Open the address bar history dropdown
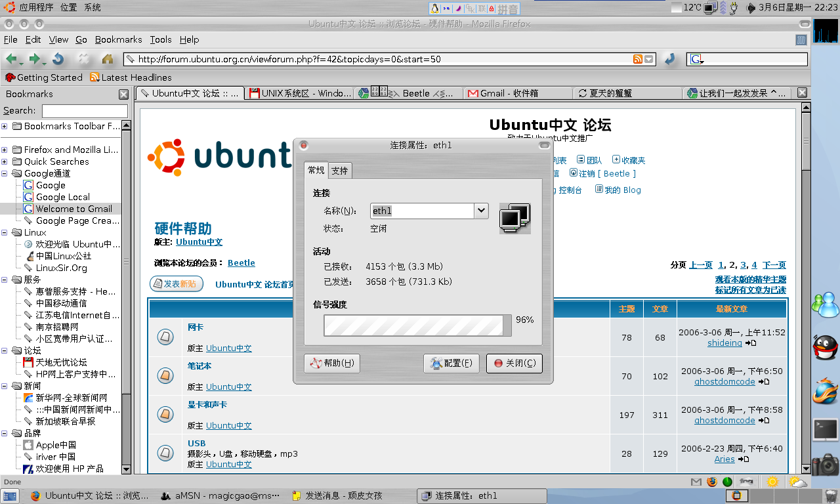The height and width of the screenshot is (504, 840). [649, 59]
